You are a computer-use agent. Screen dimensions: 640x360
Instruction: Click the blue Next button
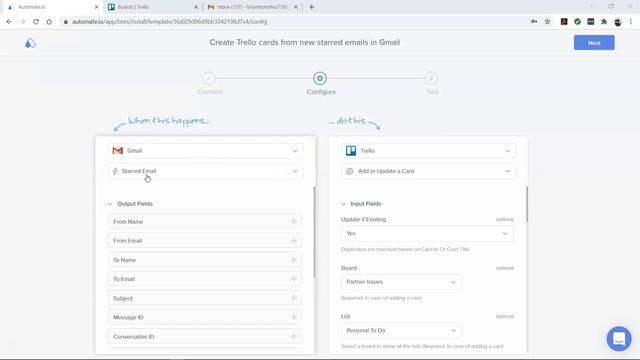coord(594,42)
